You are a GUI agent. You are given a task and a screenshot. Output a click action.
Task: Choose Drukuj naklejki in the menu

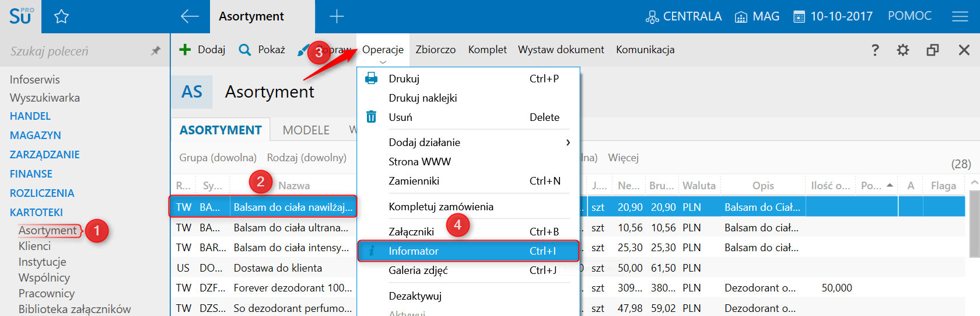[423, 98]
